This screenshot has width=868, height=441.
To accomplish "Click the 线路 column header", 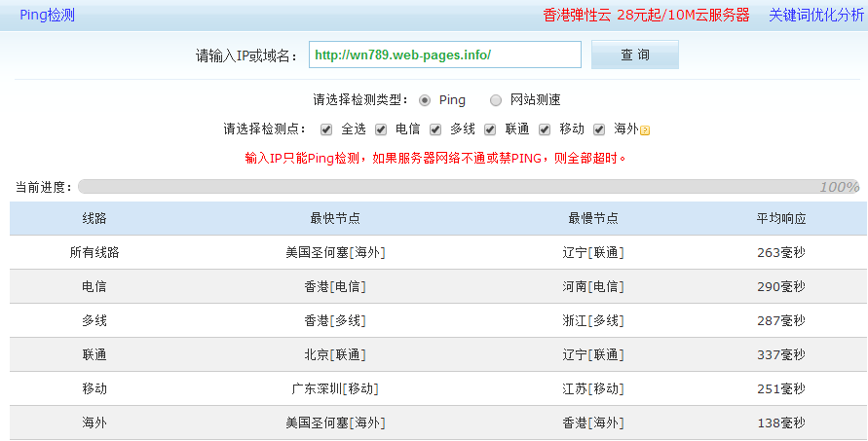I will point(94,219).
